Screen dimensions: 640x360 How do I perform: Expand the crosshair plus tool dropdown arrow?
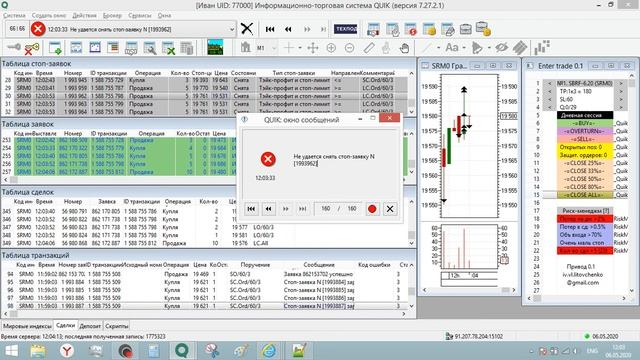(300, 48)
